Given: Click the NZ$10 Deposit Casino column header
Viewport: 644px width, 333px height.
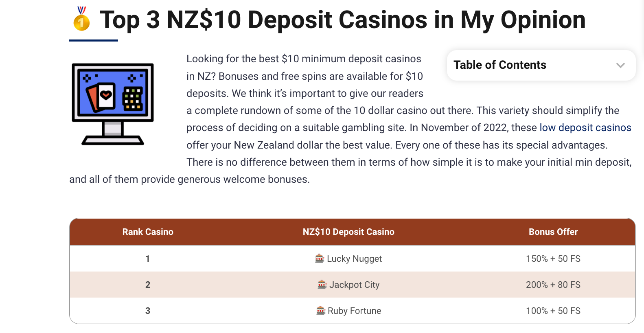Looking at the screenshot, I should 348,232.
